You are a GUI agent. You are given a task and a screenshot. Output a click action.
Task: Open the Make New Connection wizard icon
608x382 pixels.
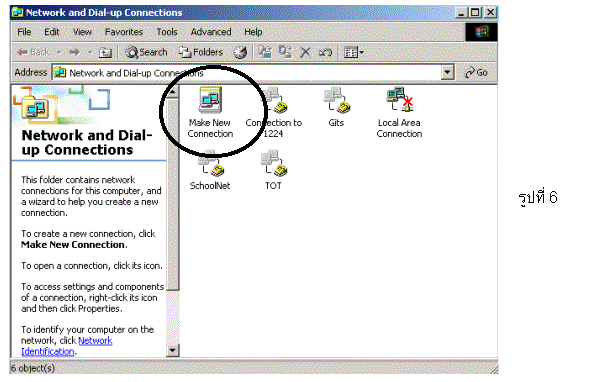tap(210, 112)
